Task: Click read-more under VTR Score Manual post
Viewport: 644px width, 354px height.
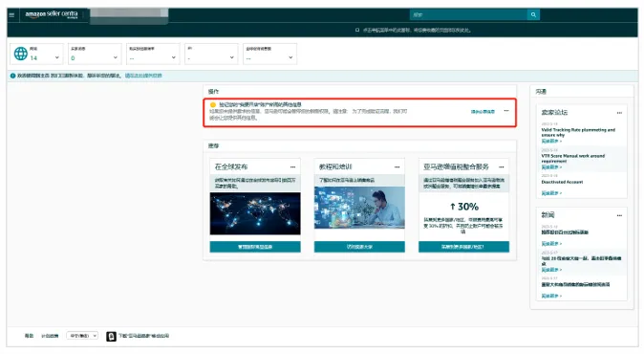Action: [551, 167]
